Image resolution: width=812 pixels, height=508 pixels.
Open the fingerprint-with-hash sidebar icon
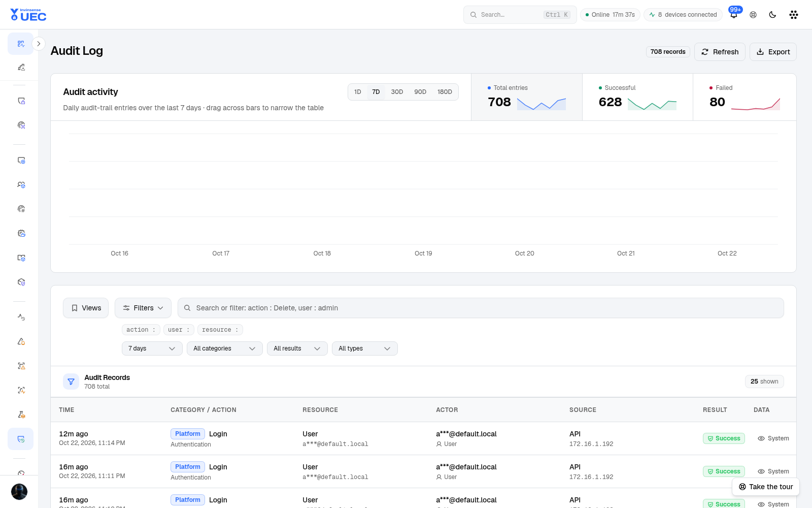(21, 209)
